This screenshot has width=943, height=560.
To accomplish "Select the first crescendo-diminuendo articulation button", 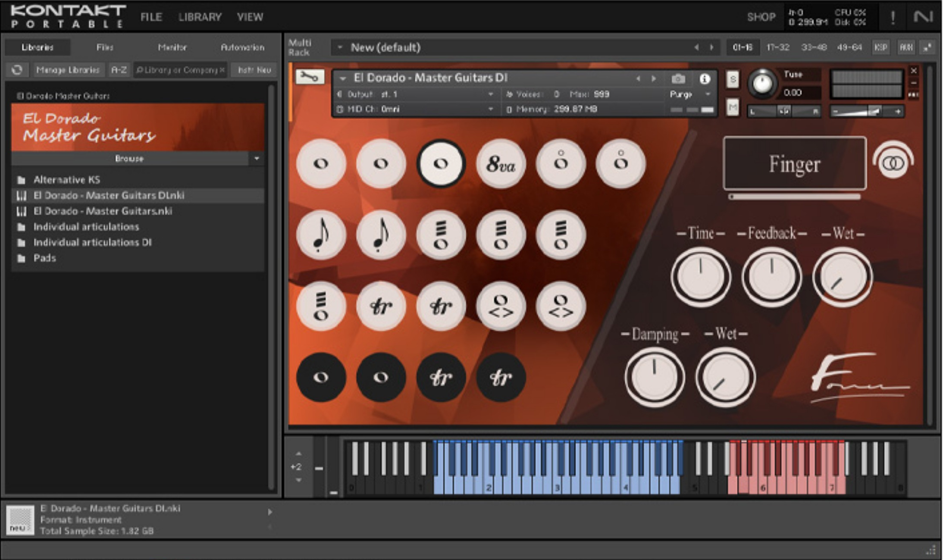I will (x=501, y=306).
